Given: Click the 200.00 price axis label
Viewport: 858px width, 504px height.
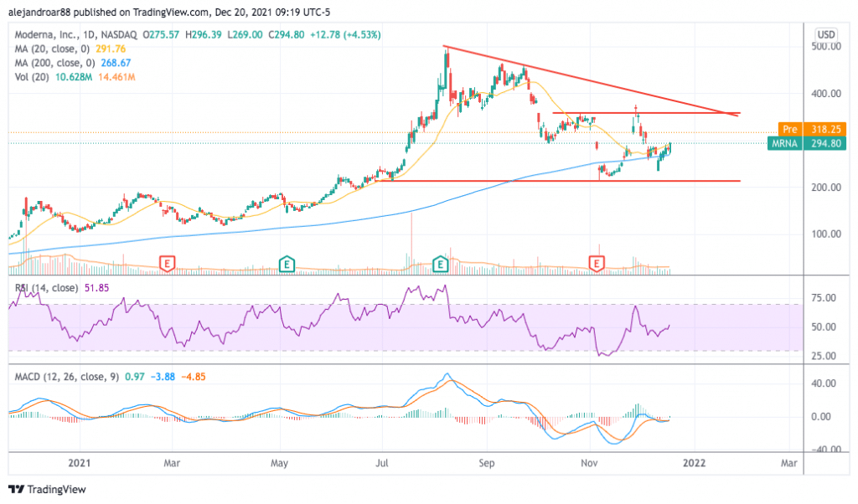Looking at the screenshot, I should tap(825, 187).
